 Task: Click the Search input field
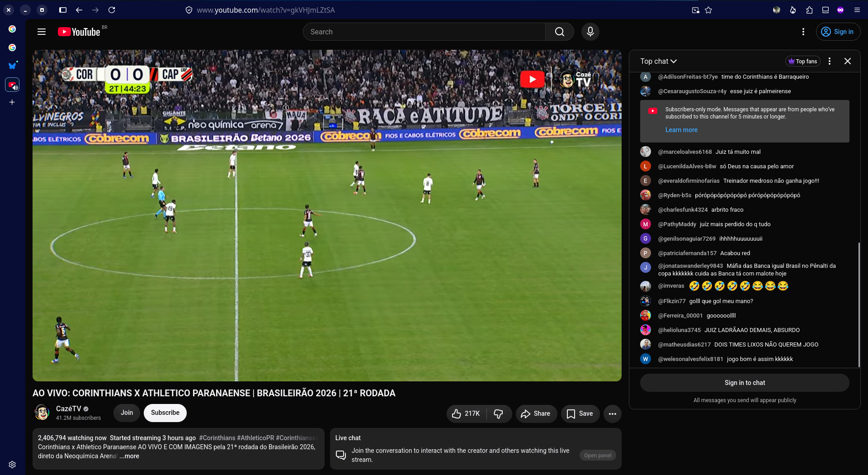tap(424, 32)
